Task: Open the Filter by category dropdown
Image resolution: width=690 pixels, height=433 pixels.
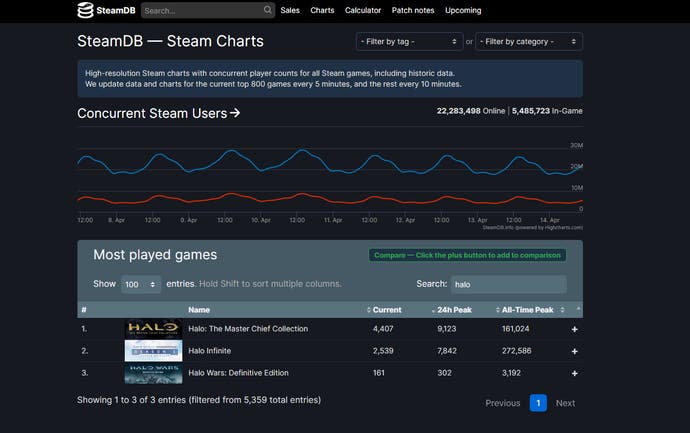Action: coord(529,41)
